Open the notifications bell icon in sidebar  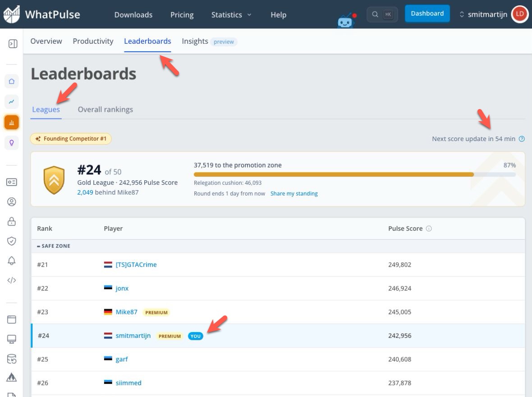(x=12, y=260)
